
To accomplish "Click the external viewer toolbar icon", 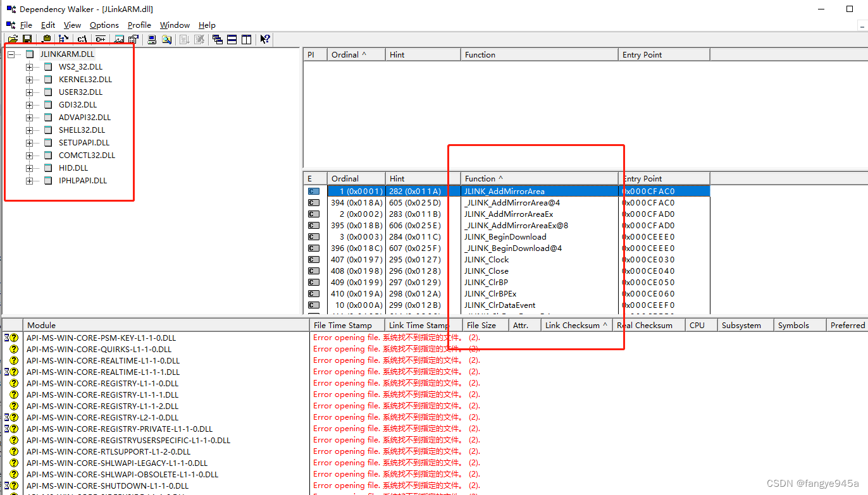I will 119,39.
